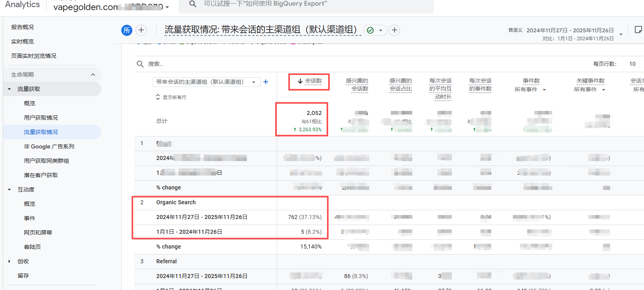This screenshot has height=290, width=644.
Task: Click the plus icon right of report title
Action: click(x=394, y=30)
